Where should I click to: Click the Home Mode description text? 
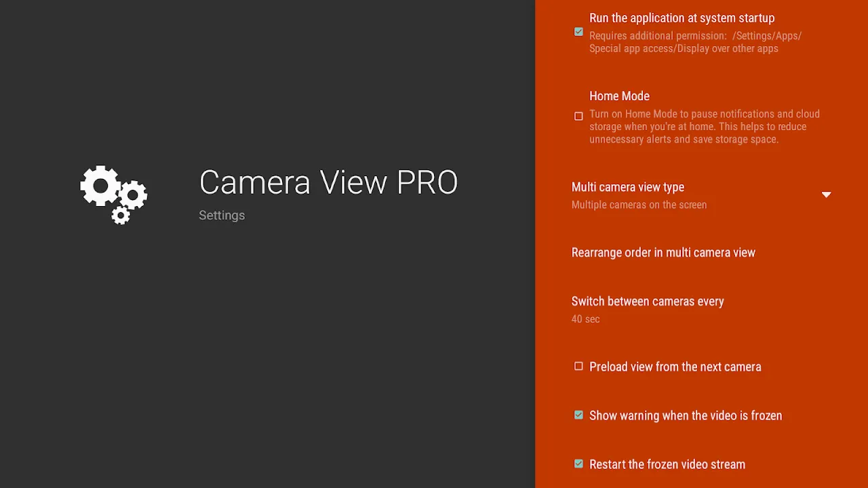point(705,127)
